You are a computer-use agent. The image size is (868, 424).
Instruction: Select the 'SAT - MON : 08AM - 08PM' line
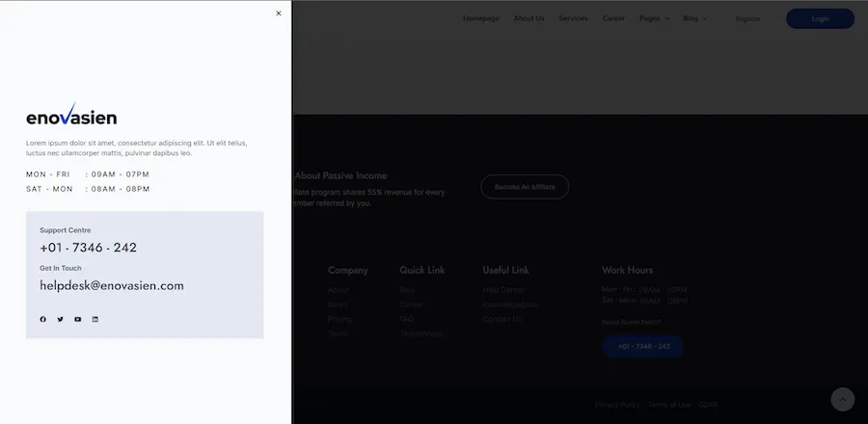coord(88,189)
